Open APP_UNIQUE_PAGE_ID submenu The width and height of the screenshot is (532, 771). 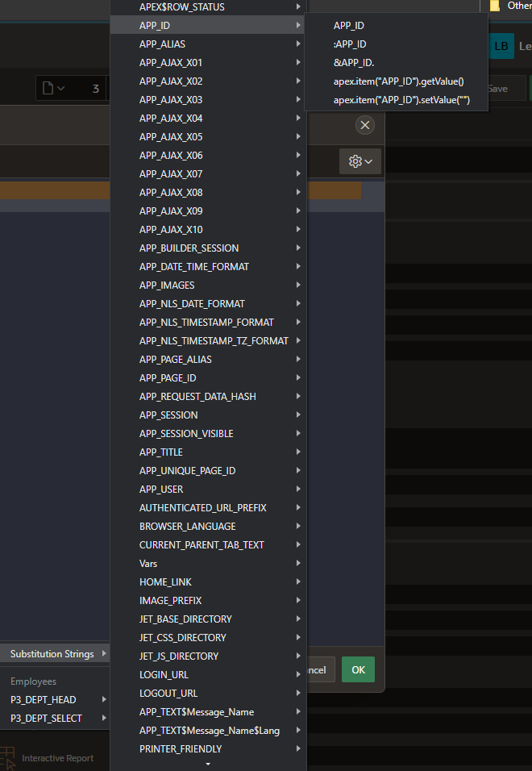tap(208, 471)
